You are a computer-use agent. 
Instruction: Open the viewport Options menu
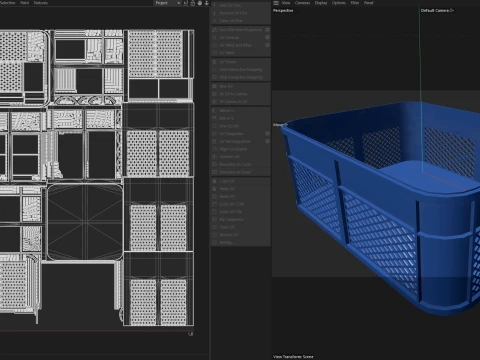pos(339,3)
